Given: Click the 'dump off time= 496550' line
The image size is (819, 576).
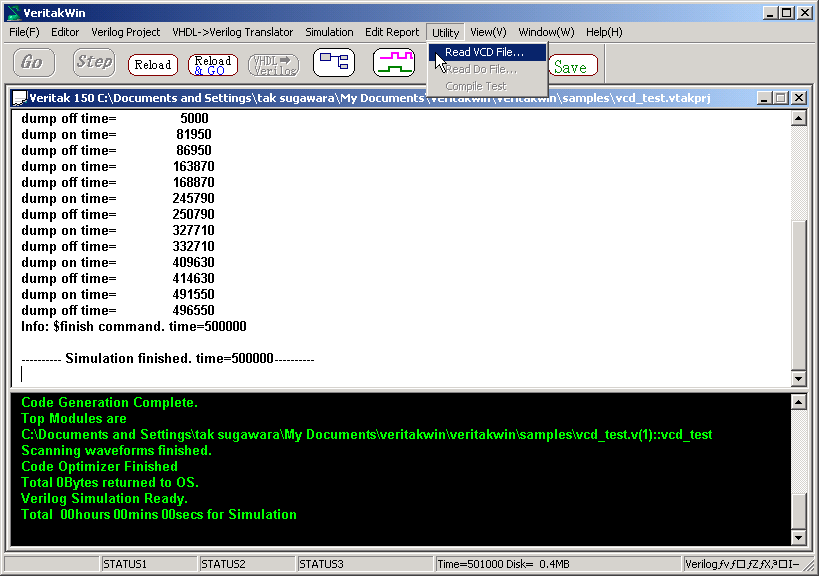Looking at the screenshot, I should click(118, 311).
